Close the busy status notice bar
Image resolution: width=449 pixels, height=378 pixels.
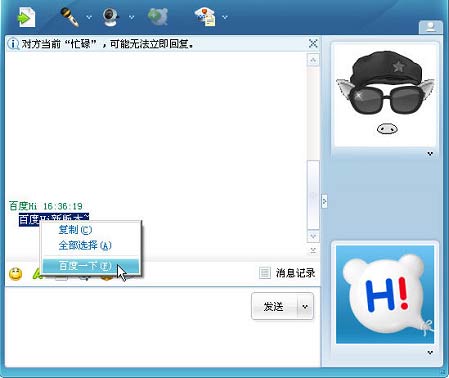click(313, 43)
